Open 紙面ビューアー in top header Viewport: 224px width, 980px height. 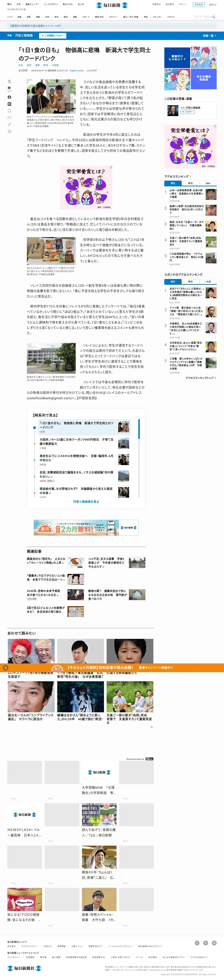click(32, 4)
